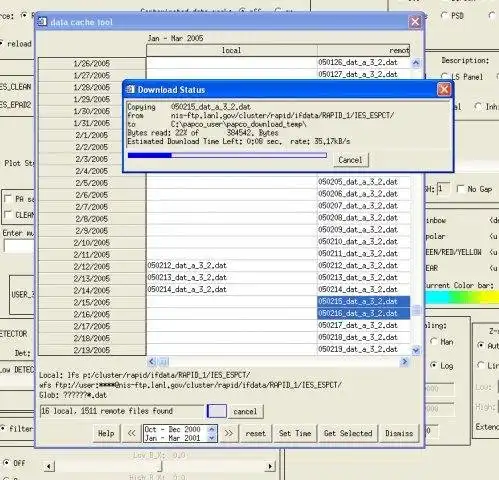Click the 2/15/2005 date row

click(x=92, y=302)
